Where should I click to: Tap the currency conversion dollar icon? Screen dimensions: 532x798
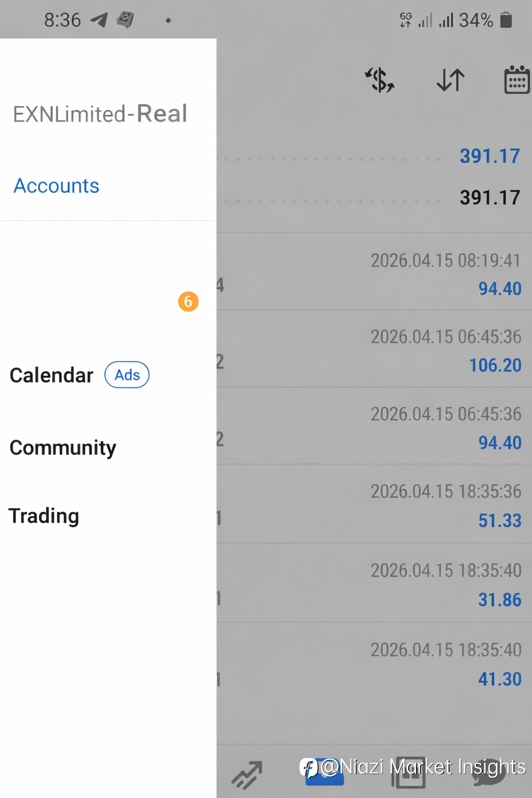pyautogui.click(x=380, y=80)
